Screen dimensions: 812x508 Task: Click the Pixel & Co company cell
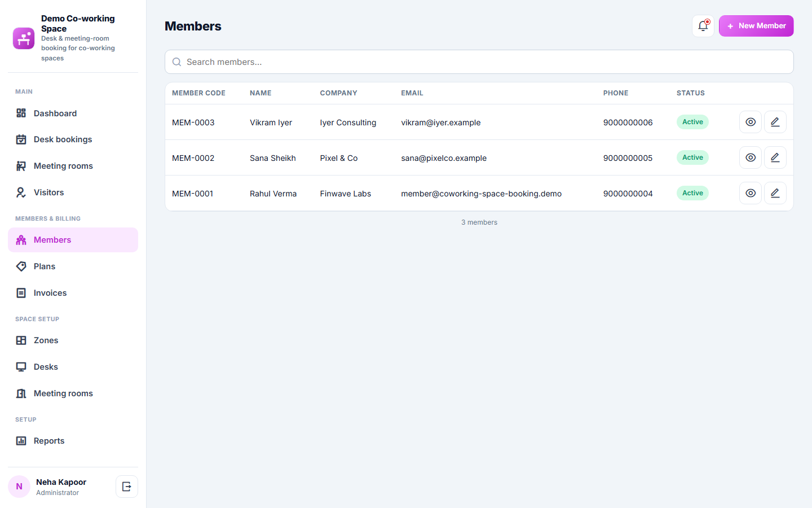tap(339, 158)
